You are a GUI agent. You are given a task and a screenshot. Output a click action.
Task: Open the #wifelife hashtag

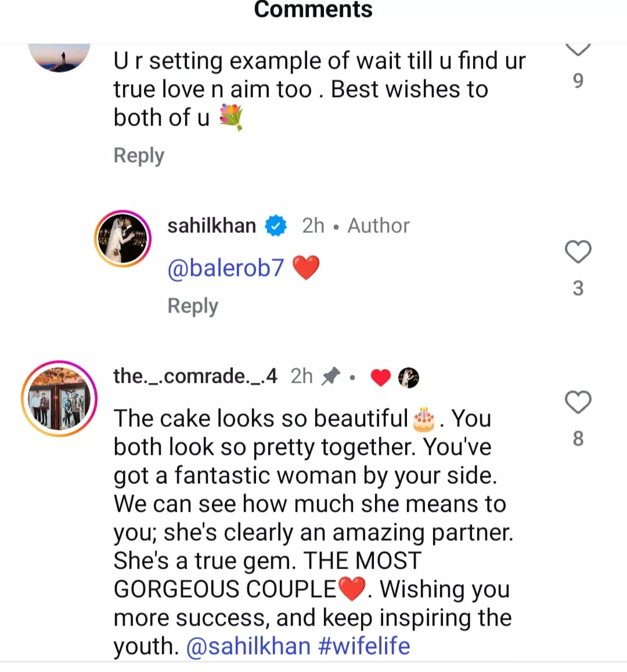pos(365,646)
